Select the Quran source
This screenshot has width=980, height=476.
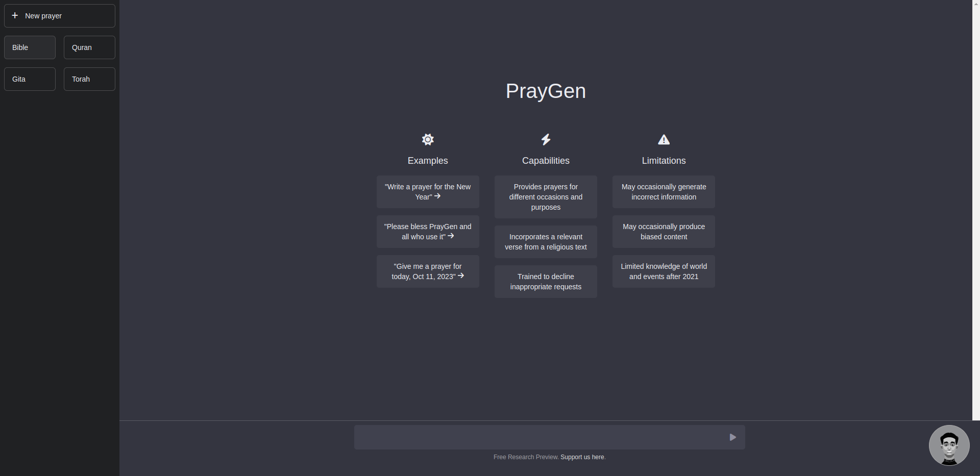click(89, 47)
